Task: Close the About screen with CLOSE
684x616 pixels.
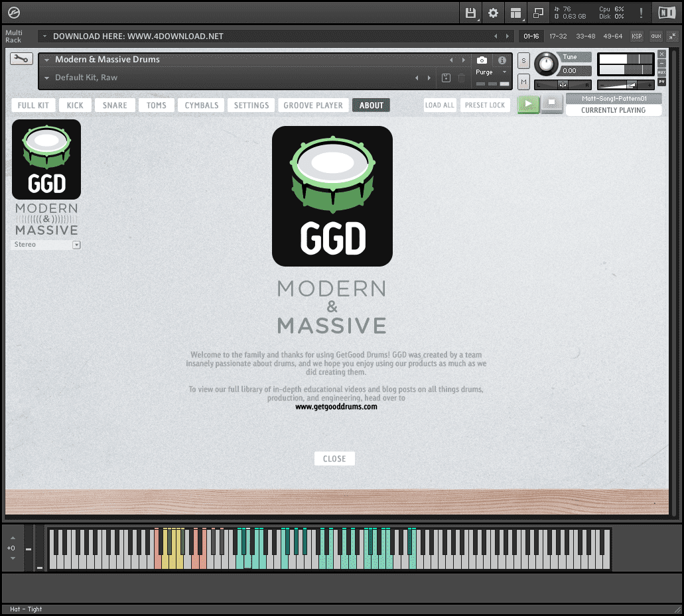Action: tap(334, 459)
